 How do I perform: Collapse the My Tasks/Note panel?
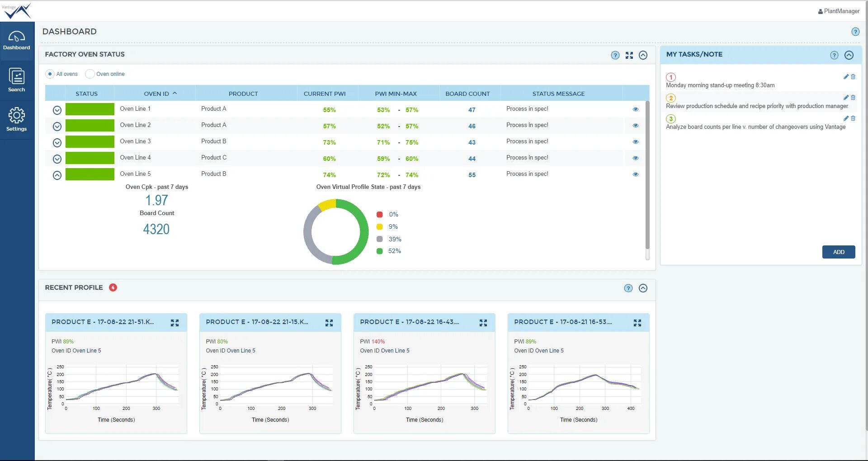[x=849, y=55]
